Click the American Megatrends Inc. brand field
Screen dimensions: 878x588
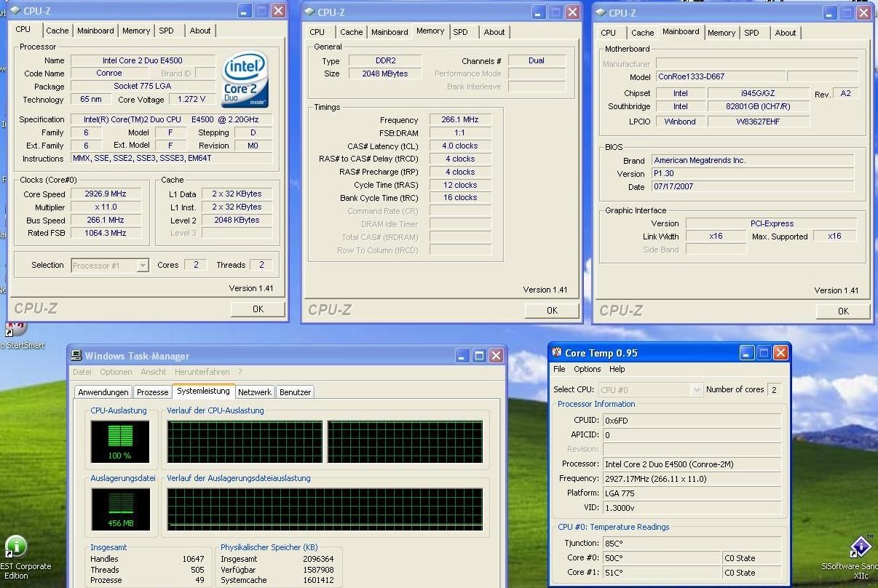[753, 161]
